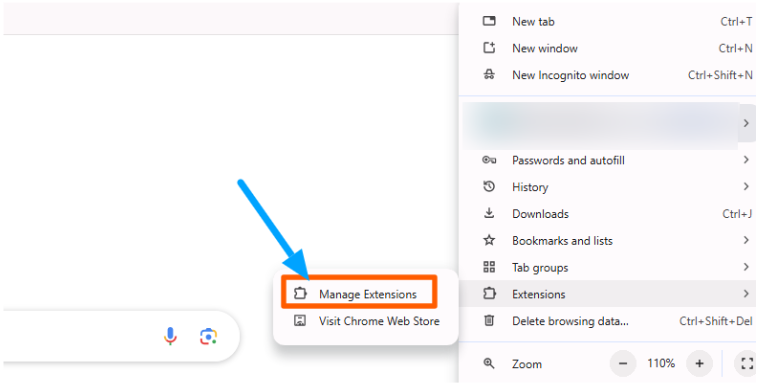The width and height of the screenshot is (758, 384).
Task: Click the Delete browsing data trash icon
Action: 489,320
